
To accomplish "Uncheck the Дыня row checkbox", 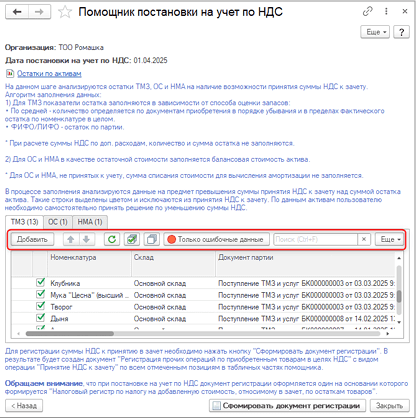I will point(40,317).
